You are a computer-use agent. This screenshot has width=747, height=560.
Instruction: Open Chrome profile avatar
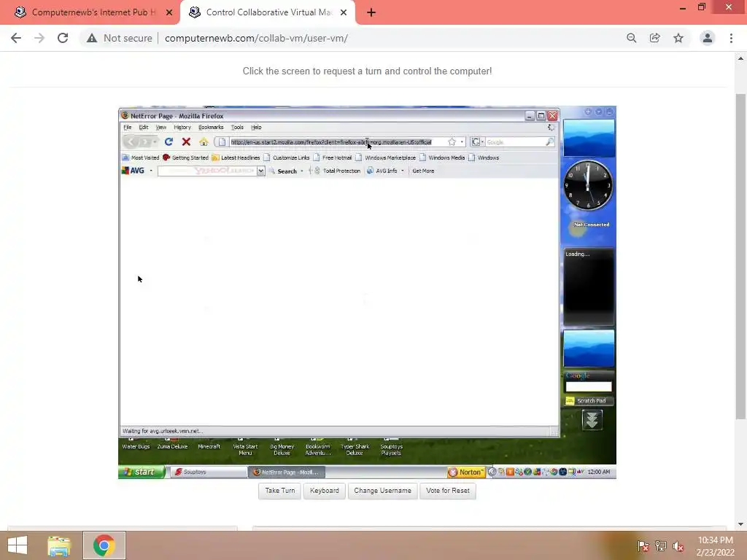(708, 38)
